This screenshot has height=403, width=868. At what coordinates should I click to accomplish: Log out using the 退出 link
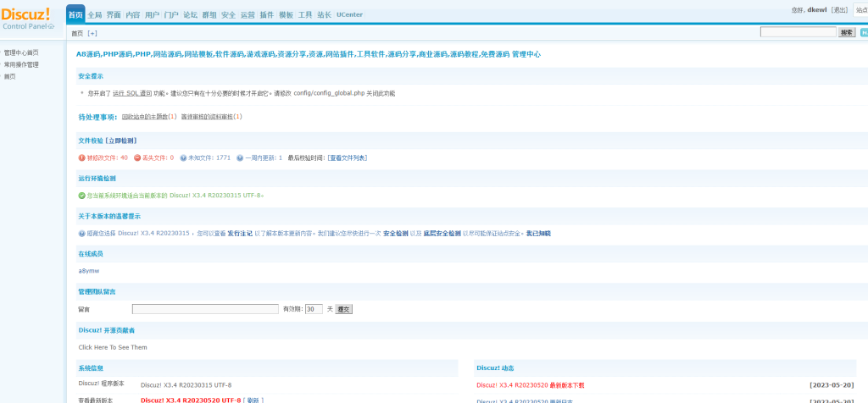click(x=840, y=10)
